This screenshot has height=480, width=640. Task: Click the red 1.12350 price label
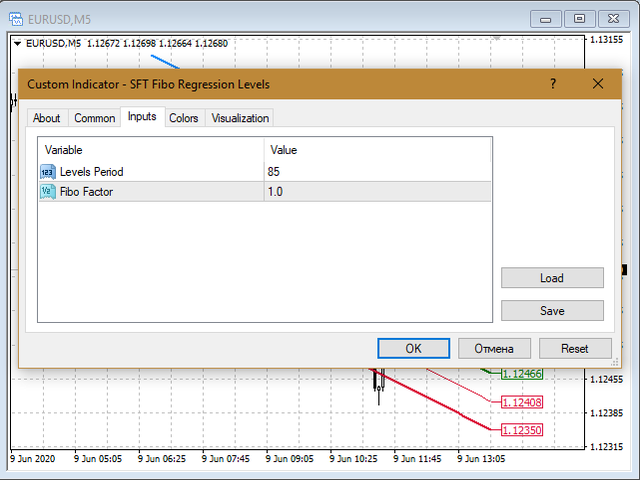(521, 429)
